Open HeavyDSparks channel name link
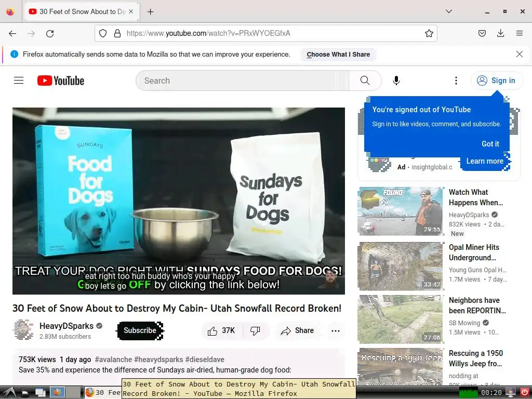 (x=66, y=326)
